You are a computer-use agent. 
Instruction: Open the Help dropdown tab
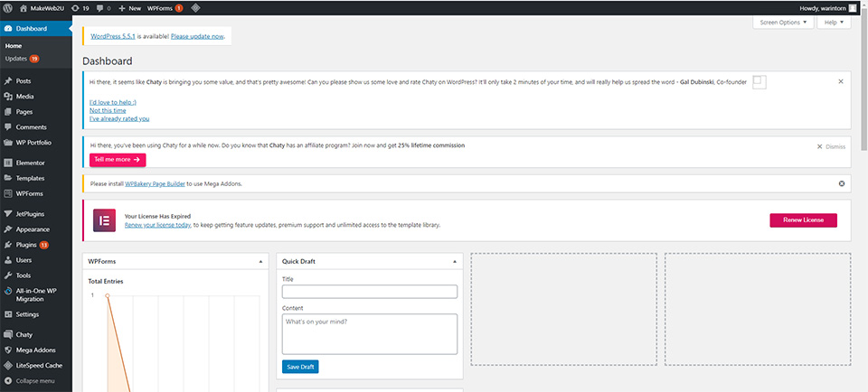tap(834, 22)
